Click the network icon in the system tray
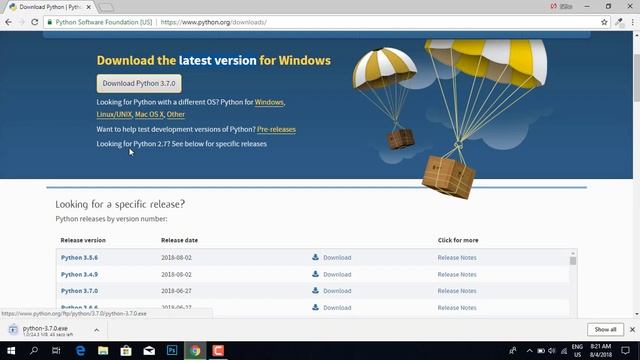Image resolution: width=640 pixels, height=360 pixels. pyautogui.click(x=564, y=351)
